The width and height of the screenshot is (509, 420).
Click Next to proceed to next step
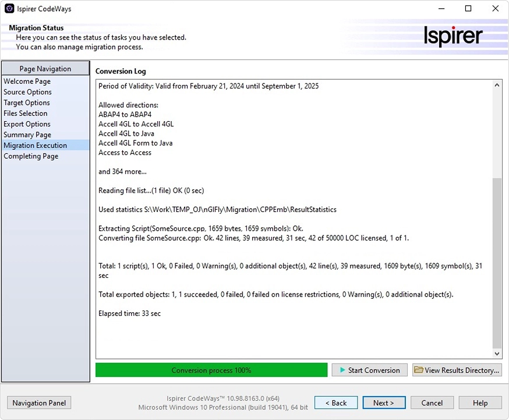pos(384,403)
